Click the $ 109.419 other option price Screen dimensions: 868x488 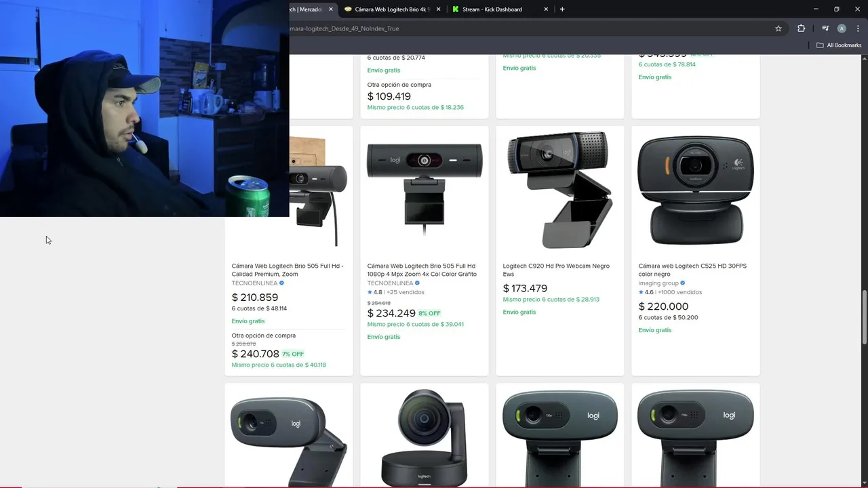click(389, 96)
